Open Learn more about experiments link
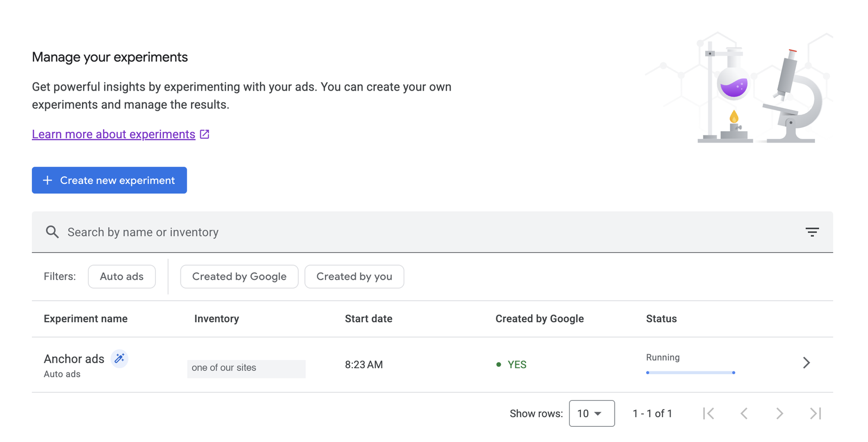This screenshot has height=442, width=868. (x=113, y=134)
